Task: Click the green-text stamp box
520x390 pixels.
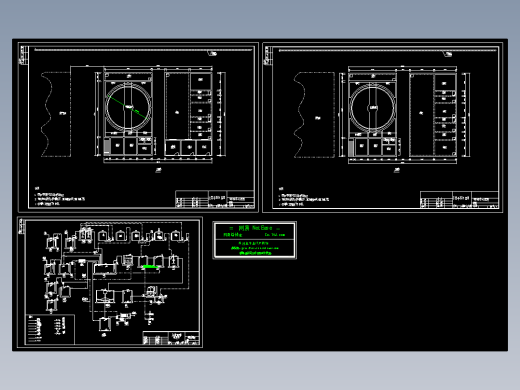Action: coord(255,240)
